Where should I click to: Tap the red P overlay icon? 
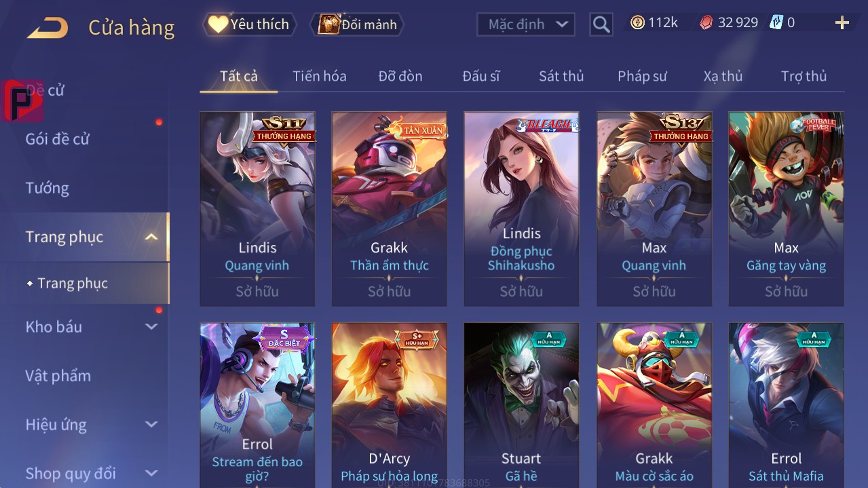[x=23, y=100]
